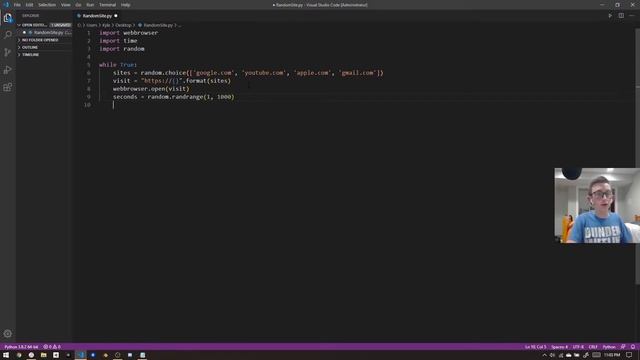Select the RandomSite.py editor tab

[x=97, y=16]
